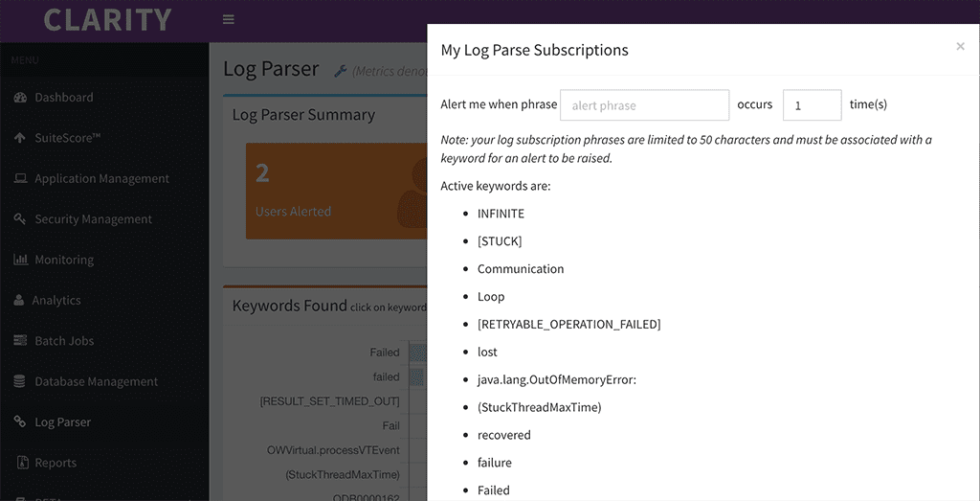The height and width of the screenshot is (501, 980).
Task: Click the CLARITY logo
Action: 107,19
